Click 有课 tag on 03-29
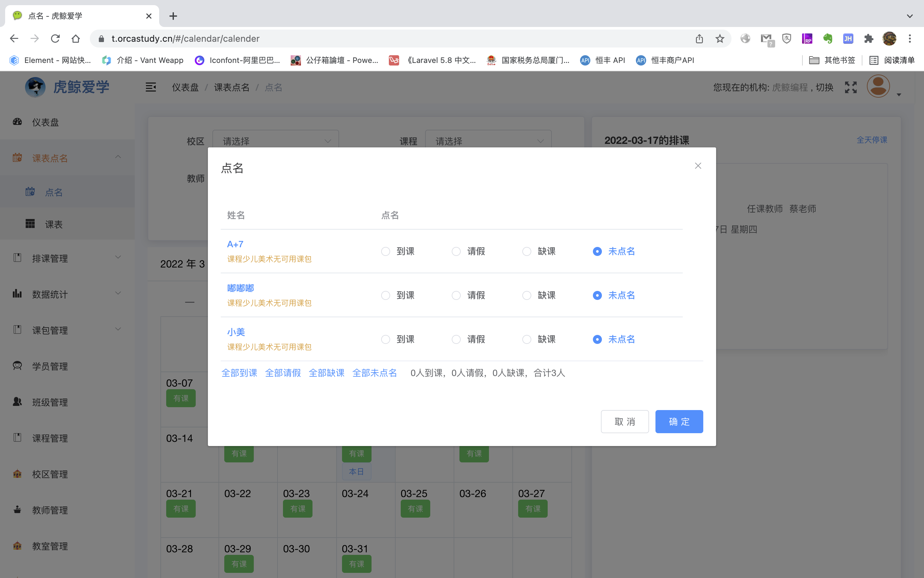 pyautogui.click(x=239, y=564)
